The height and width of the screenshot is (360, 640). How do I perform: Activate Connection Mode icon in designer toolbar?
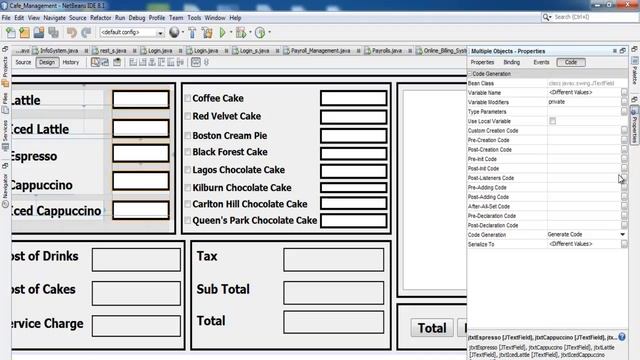pyautogui.click(x=105, y=62)
